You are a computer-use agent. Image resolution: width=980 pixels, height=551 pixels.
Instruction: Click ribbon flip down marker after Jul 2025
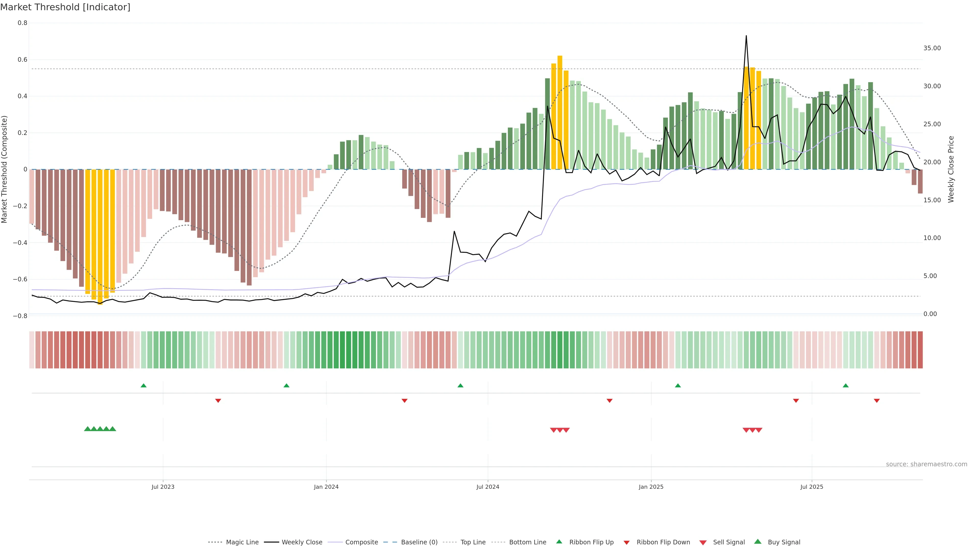[x=877, y=400]
